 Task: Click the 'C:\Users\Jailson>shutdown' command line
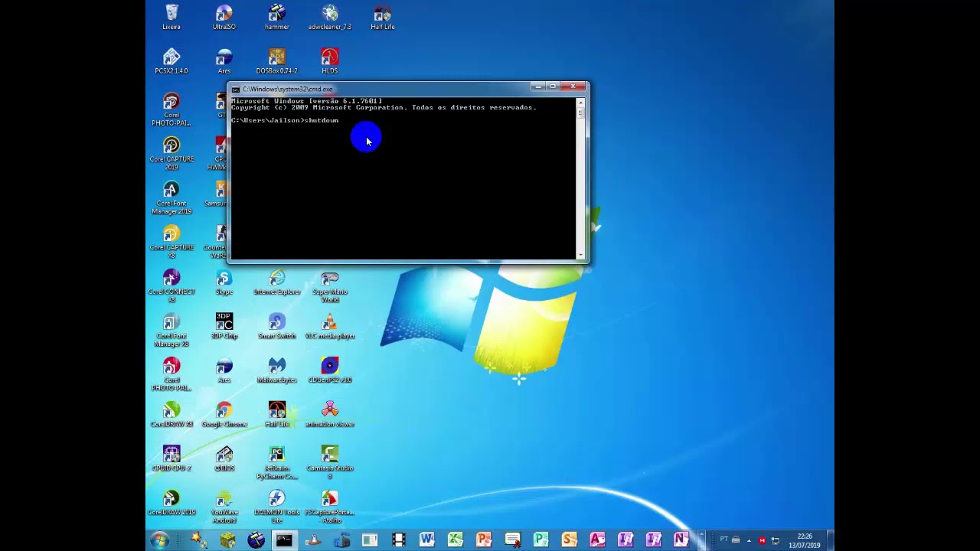tap(285, 120)
